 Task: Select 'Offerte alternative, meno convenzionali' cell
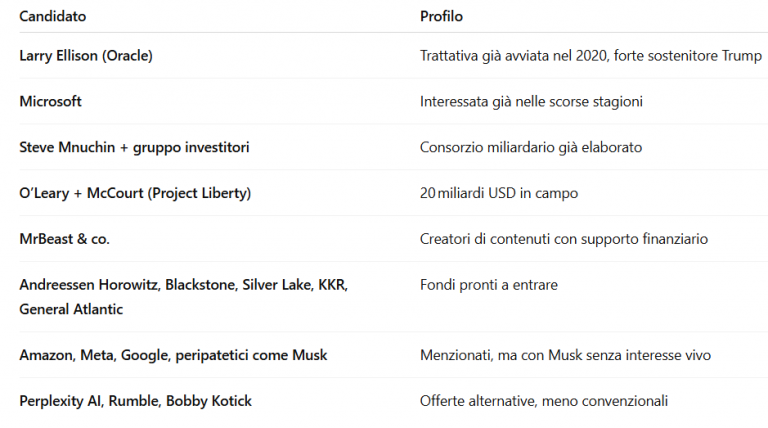tap(544, 401)
